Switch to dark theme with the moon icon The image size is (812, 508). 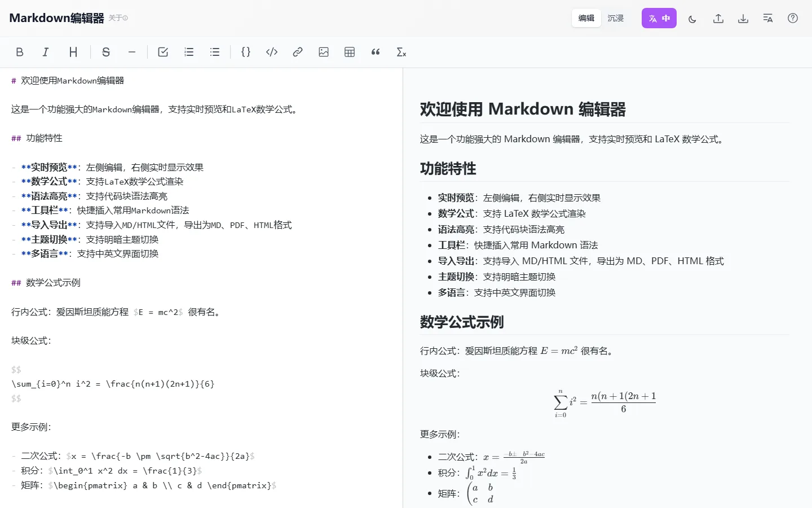pyautogui.click(x=692, y=18)
